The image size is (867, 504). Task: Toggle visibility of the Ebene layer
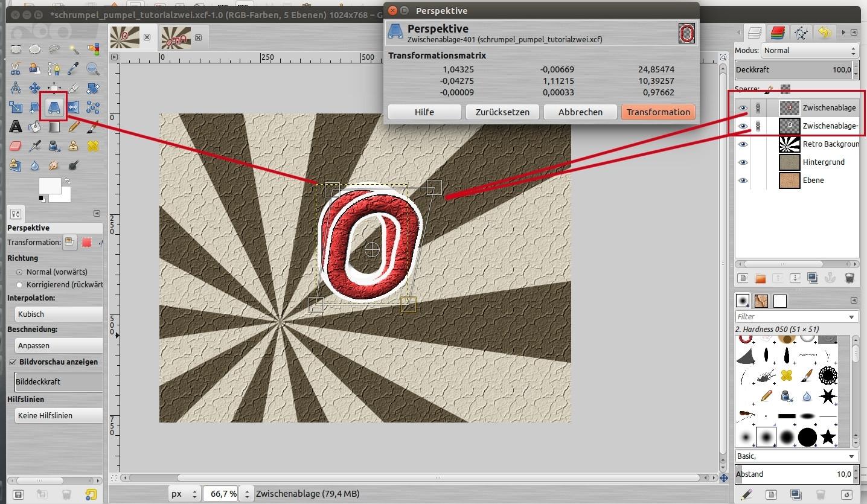point(743,180)
